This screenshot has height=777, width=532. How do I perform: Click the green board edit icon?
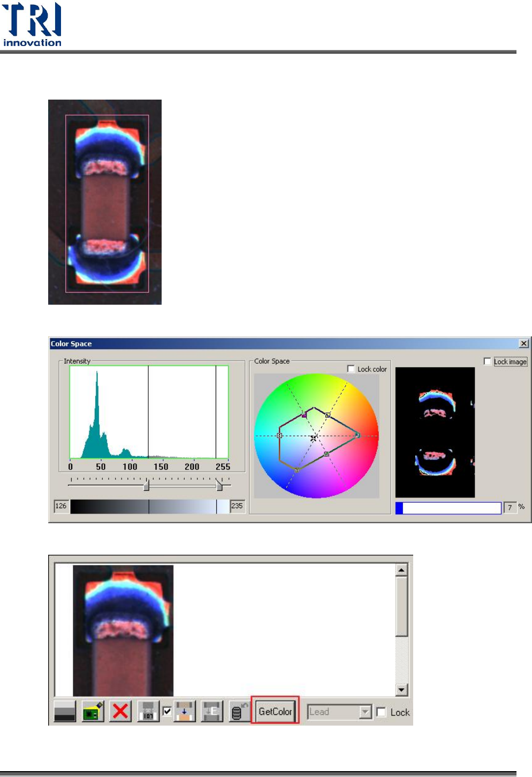click(93, 711)
